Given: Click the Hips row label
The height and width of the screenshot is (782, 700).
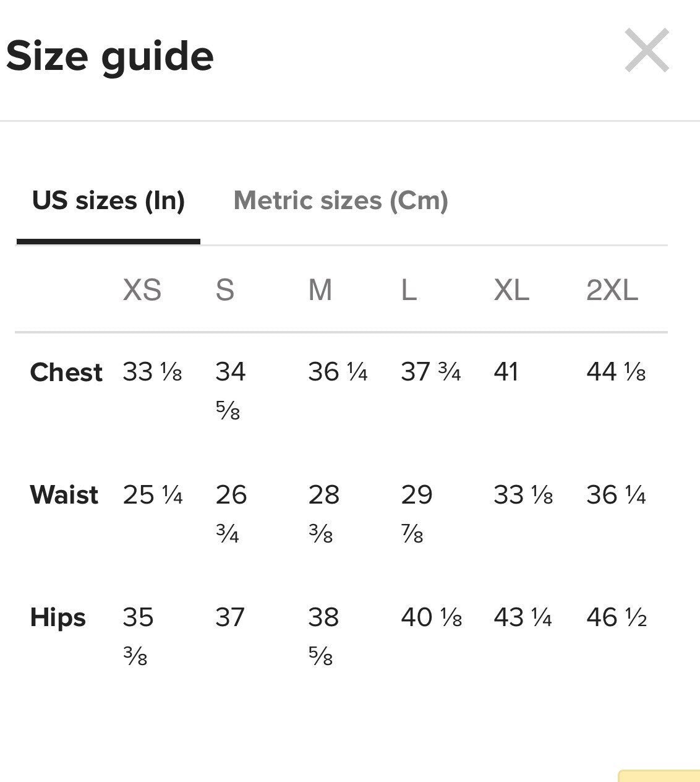Looking at the screenshot, I should tap(58, 617).
